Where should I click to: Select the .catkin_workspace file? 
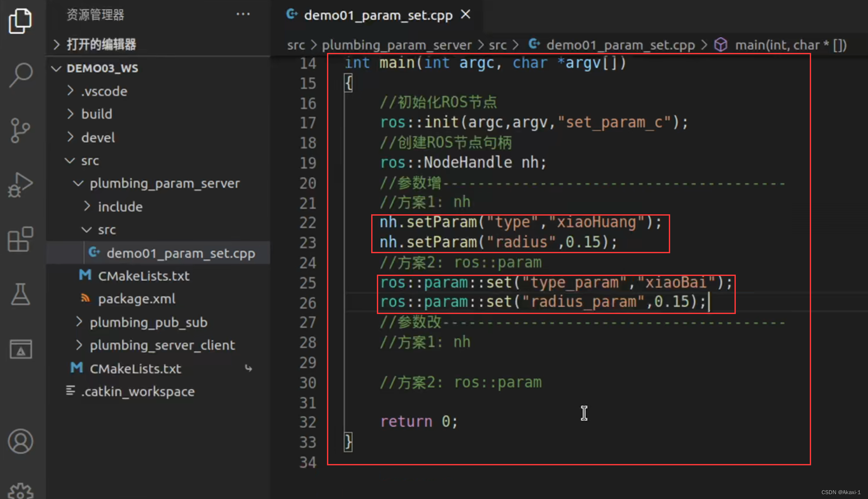point(137,391)
